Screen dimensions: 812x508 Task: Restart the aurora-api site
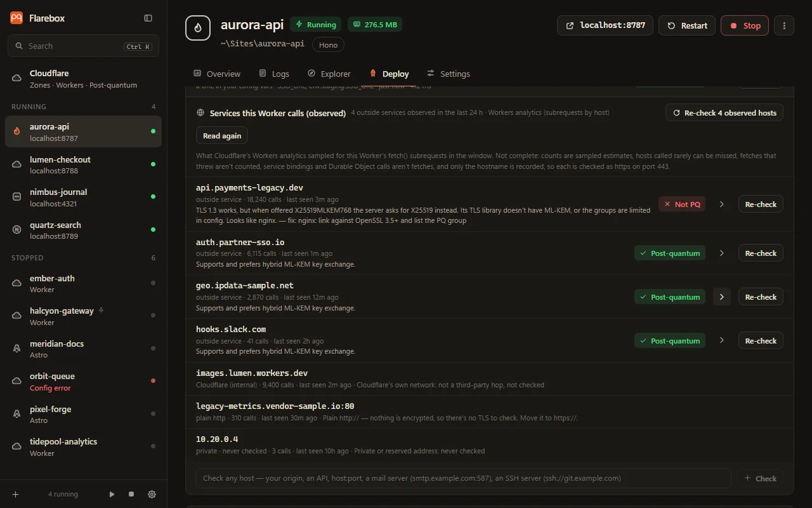(x=687, y=25)
